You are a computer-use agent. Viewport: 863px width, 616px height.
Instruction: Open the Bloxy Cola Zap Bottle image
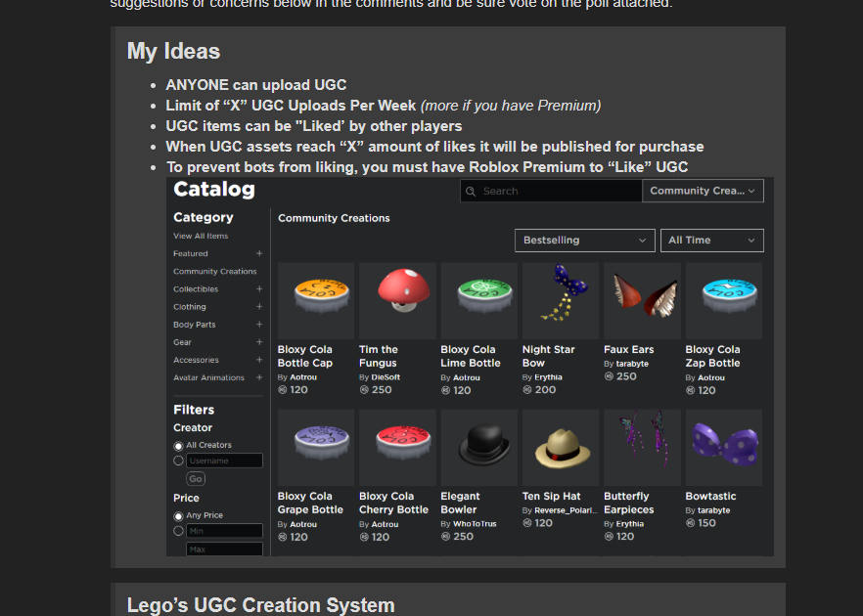pos(724,301)
